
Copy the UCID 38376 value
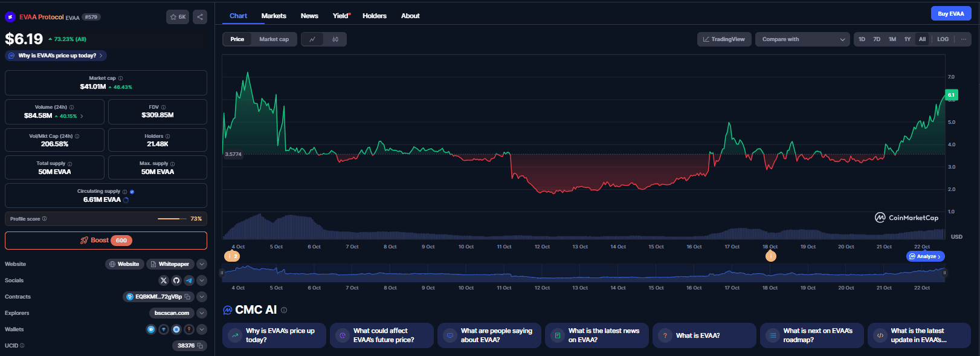pyautogui.click(x=200, y=346)
